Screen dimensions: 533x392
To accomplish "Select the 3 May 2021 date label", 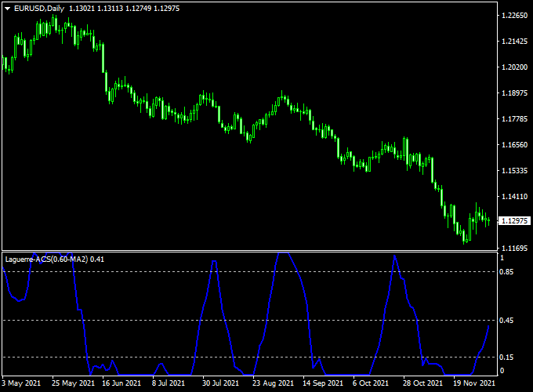I will 20,383.
